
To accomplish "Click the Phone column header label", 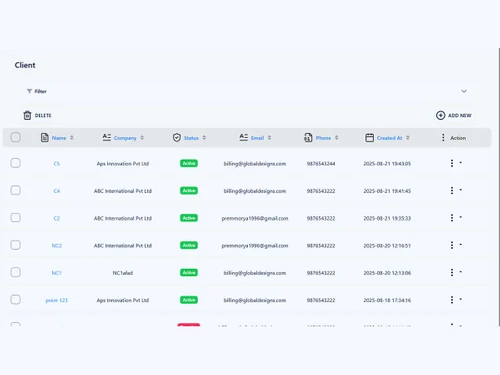I will point(323,138).
